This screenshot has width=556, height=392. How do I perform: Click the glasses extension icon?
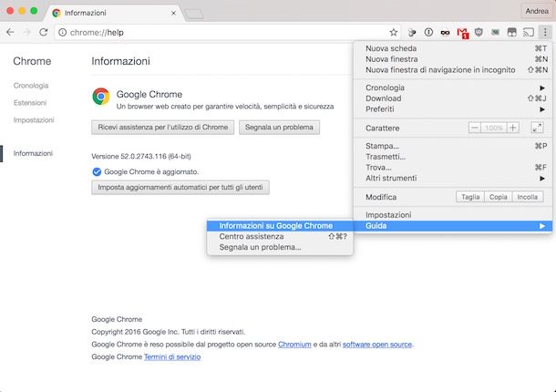pos(445,33)
